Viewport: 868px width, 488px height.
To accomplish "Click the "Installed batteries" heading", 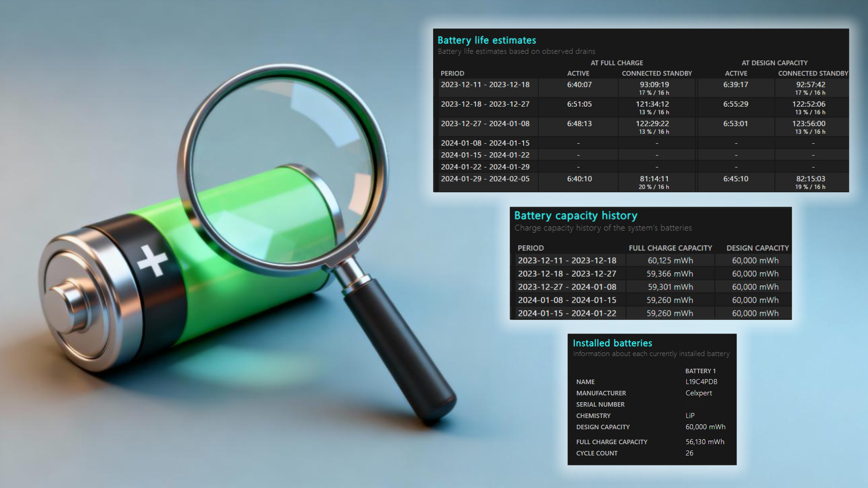I will click(612, 343).
